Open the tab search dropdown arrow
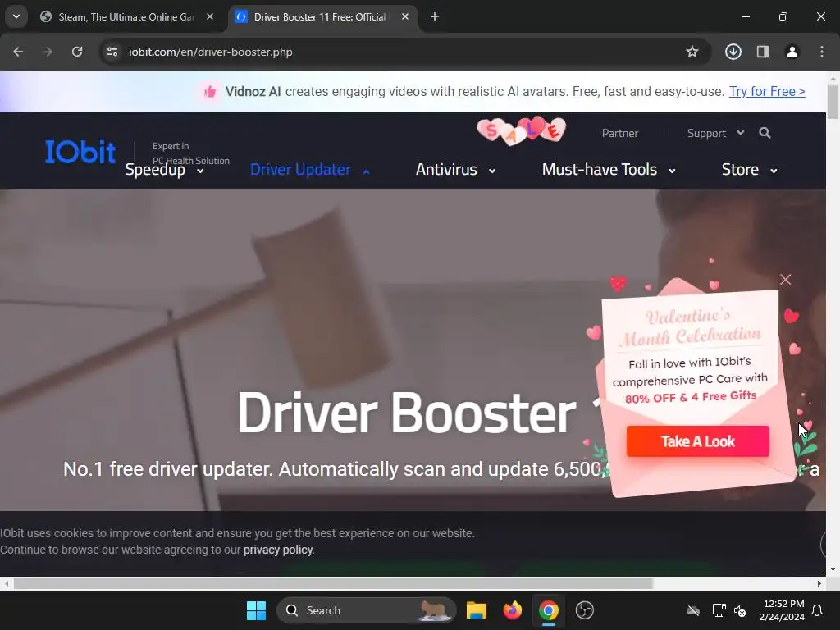 [16, 16]
